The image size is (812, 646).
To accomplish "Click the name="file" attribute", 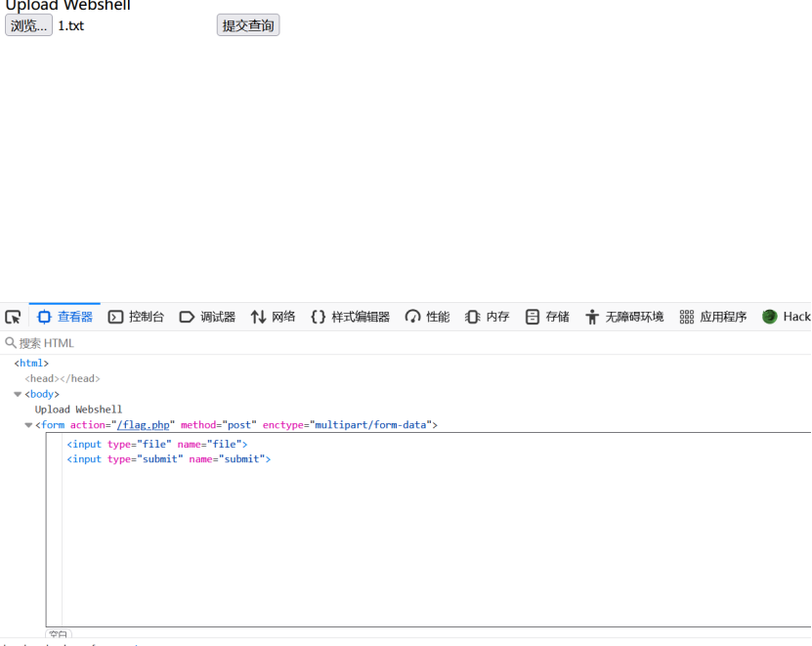I will [210, 444].
